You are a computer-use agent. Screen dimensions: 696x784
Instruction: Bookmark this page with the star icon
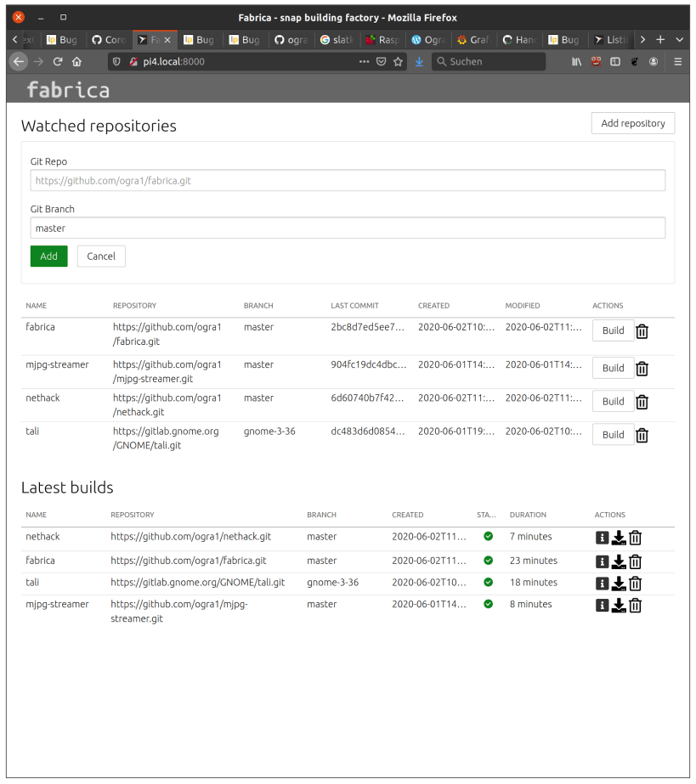398,61
